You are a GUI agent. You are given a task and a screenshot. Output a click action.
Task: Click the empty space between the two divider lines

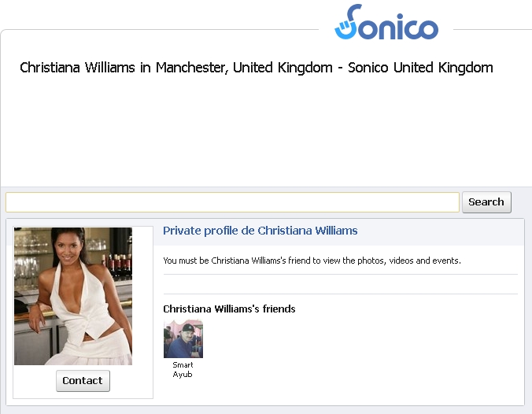click(x=340, y=284)
